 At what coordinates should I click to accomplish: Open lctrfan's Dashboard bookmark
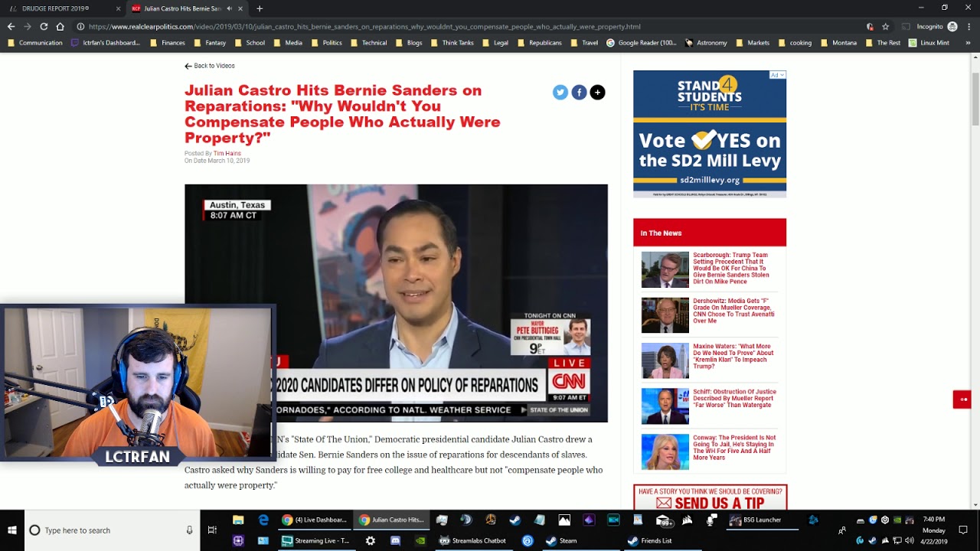click(106, 43)
